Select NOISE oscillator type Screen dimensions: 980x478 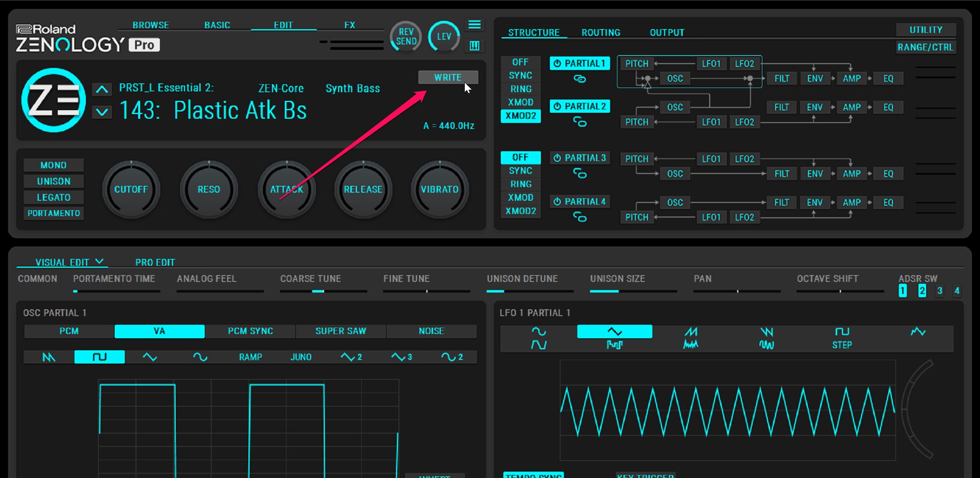431,331
